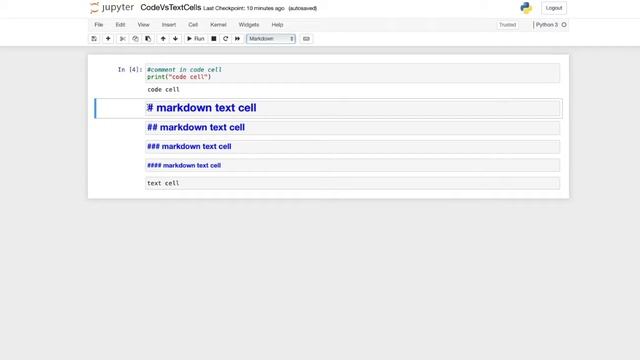This screenshot has height=360, width=640.
Task: Interrupt the kernel with stop icon
Action: click(213, 39)
